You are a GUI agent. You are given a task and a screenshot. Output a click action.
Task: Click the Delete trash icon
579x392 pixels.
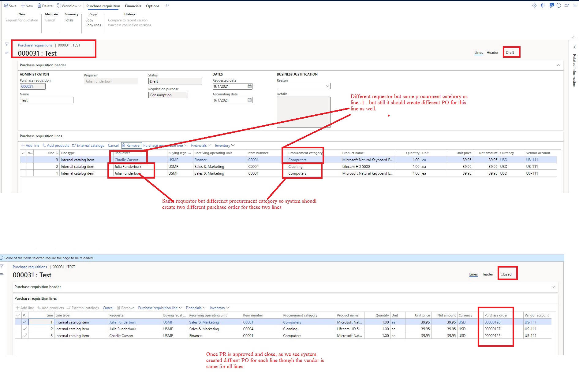tap(39, 5)
